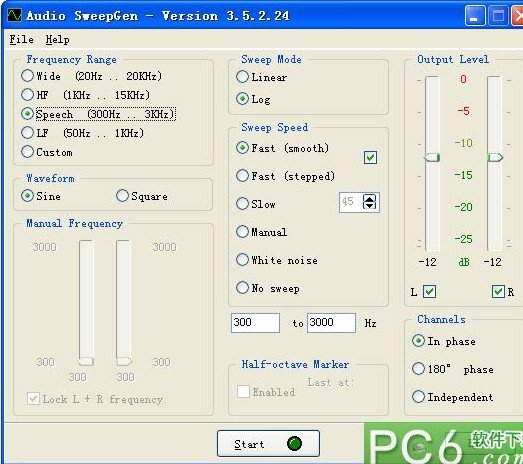Disable the left channel L checkbox
Screen dimensions: 523x464
point(429,292)
